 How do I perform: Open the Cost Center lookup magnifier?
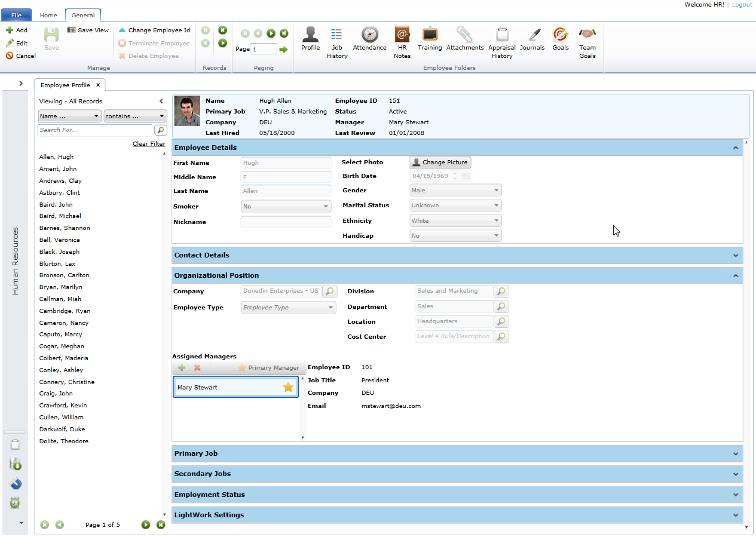[502, 336]
